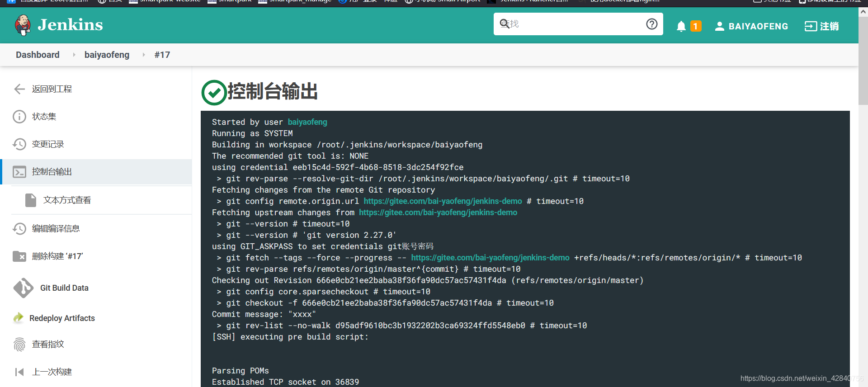Open Git Build Data page

click(64, 288)
